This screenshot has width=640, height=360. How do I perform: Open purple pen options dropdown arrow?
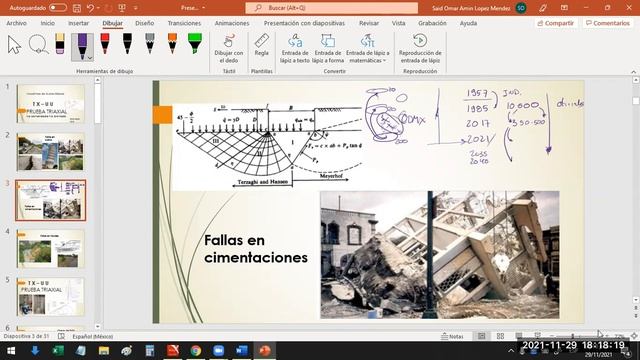(x=90, y=58)
